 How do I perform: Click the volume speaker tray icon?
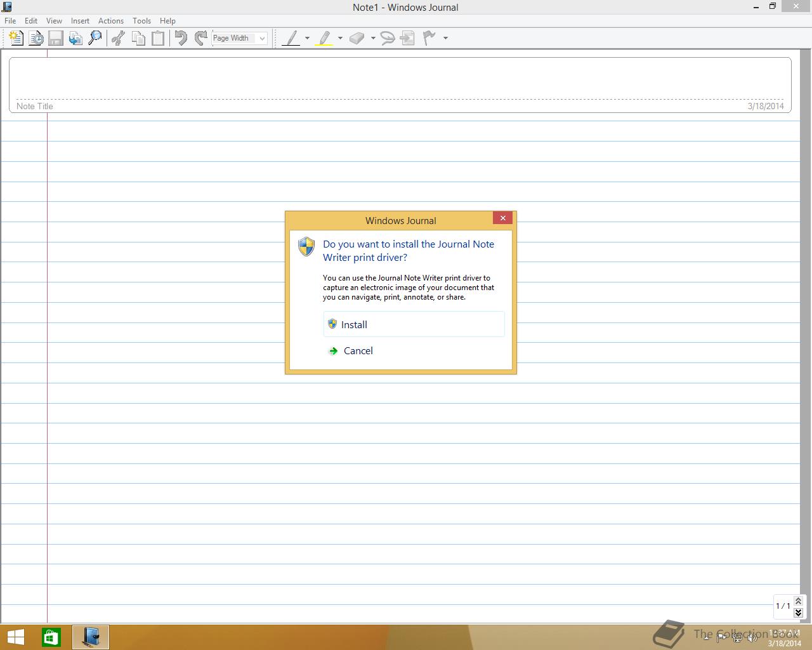(753, 638)
